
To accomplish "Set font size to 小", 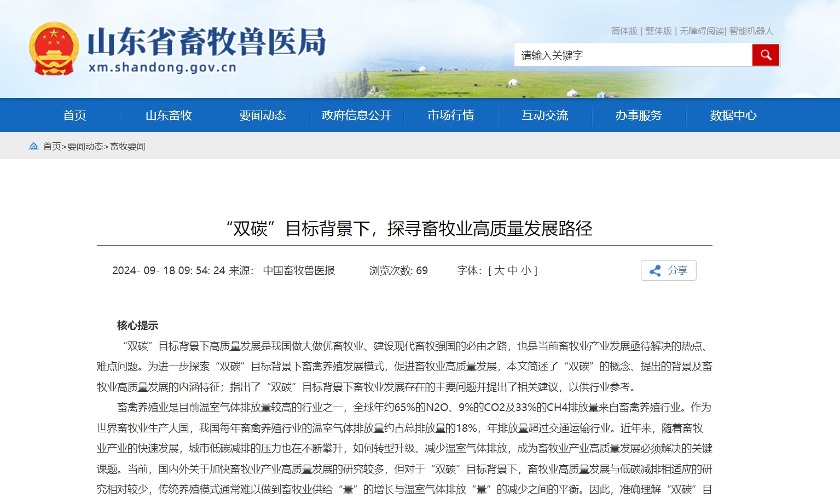I will point(526,270).
